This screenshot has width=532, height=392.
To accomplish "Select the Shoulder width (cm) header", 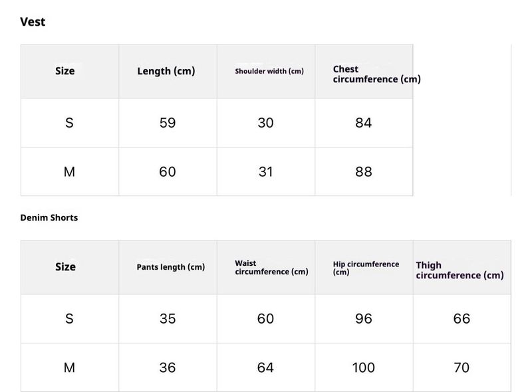I will coord(269,71).
